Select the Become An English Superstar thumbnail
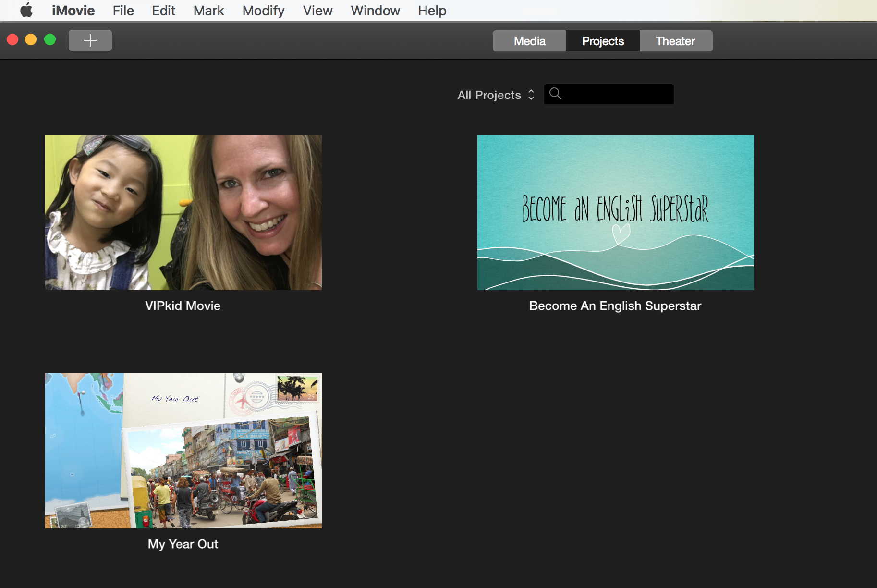 point(615,212)
